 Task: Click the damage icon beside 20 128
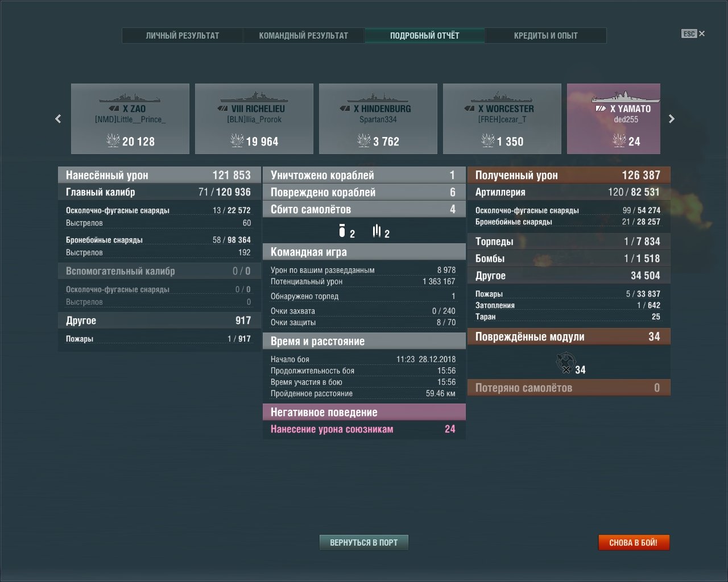[x=113, y=140]
